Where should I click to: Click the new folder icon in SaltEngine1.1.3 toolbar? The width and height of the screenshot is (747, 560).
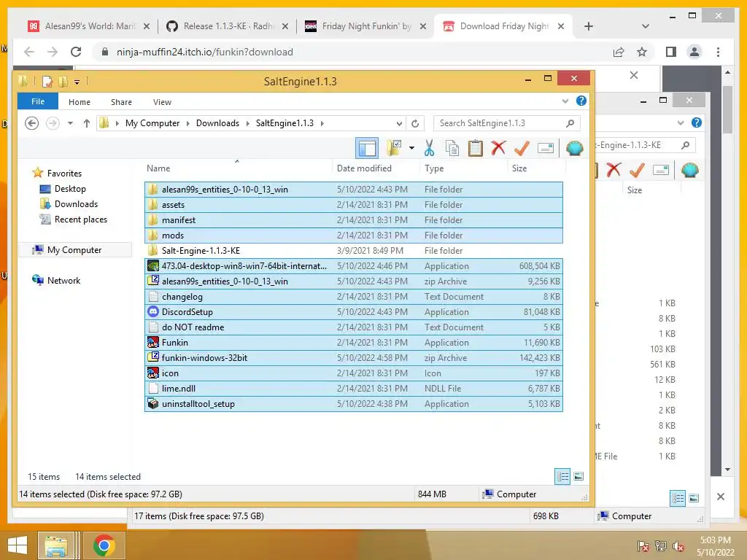pos(394,148)
